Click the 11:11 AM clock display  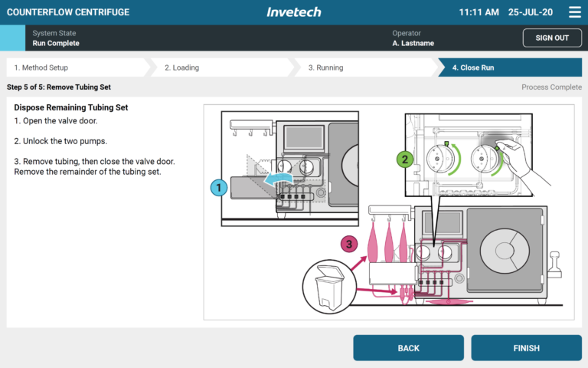(479, 12)
